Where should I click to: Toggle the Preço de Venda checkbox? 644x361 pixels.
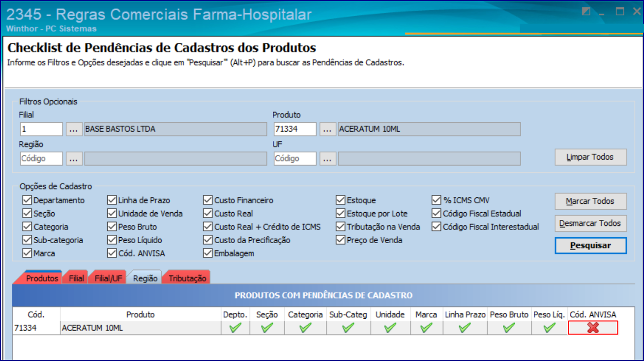pyautogui.click(x=340, y=240)
